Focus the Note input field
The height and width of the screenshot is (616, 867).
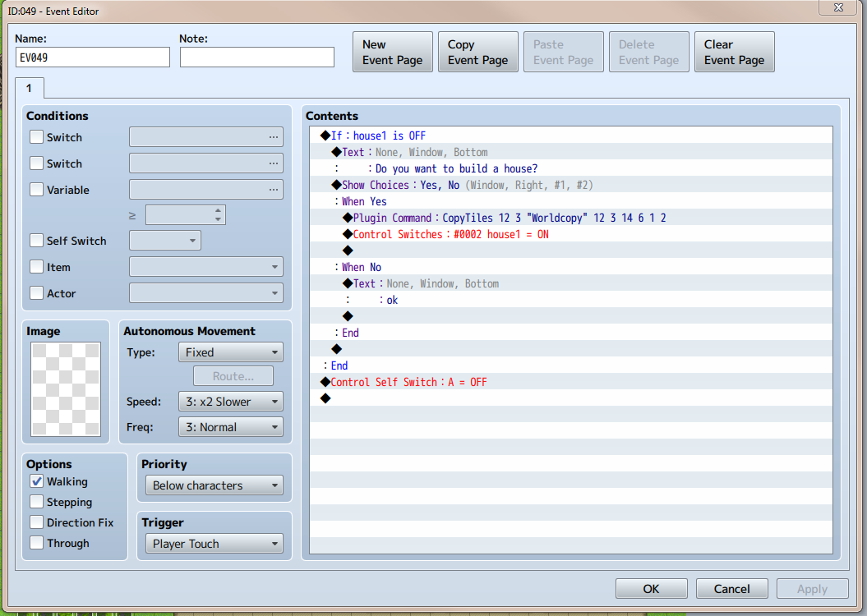tap(257, 57)
